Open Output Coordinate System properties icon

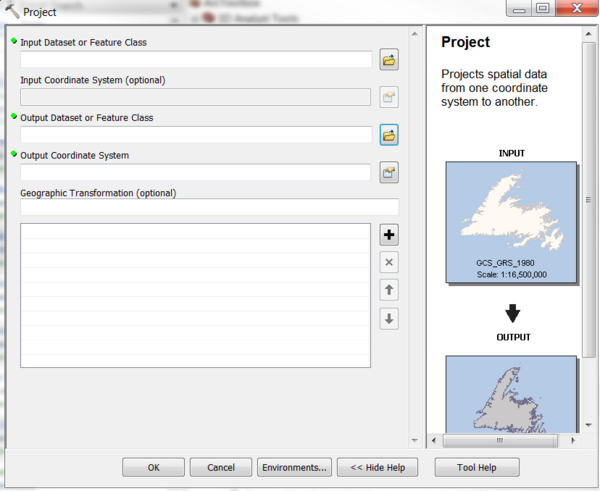click(389, 173)
